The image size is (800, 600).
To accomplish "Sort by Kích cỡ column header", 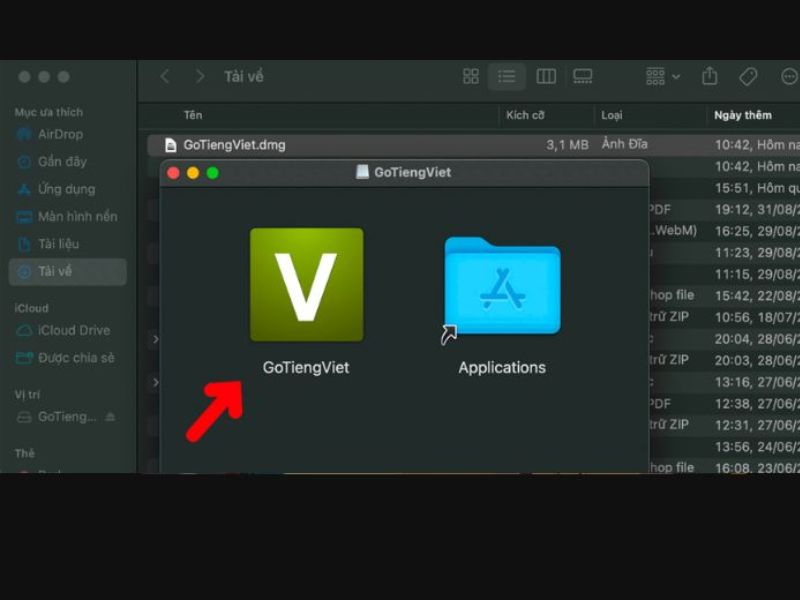I will (525, 115).
